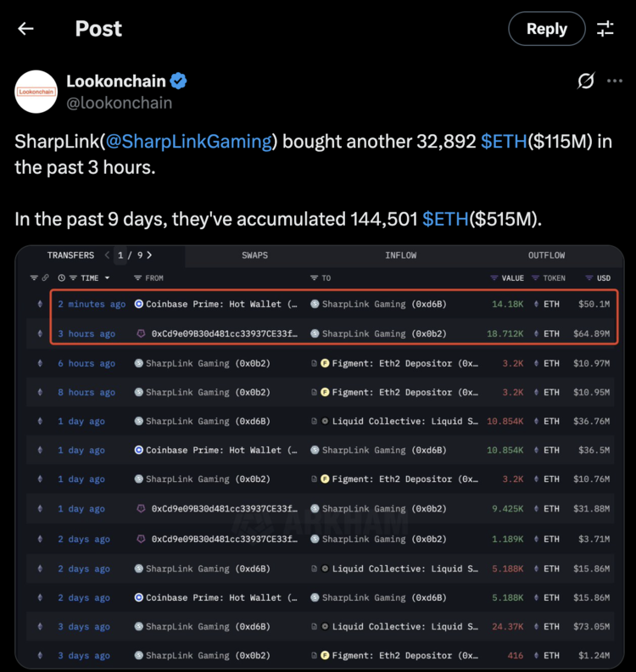Click the Lookonchain profile avatar

(36, 92)
